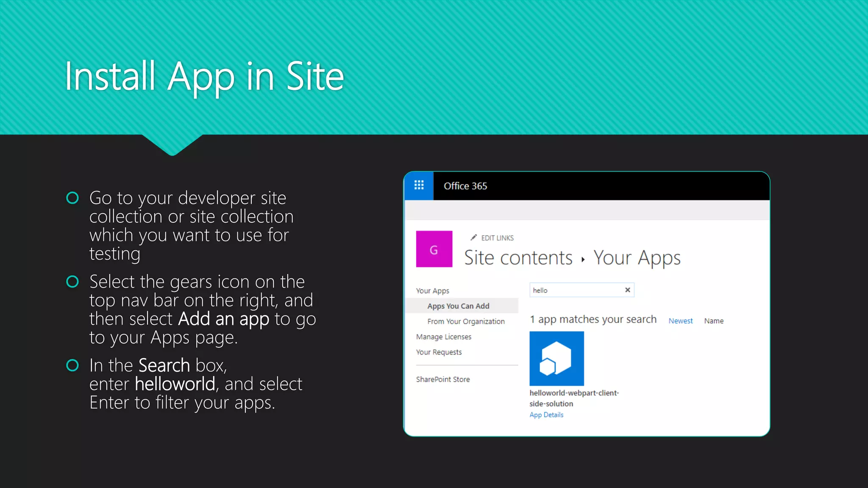Image resolution: width=868 pixels, height=488 pixels.
Task: Sort apps by Newest
Action: [680, 321]
